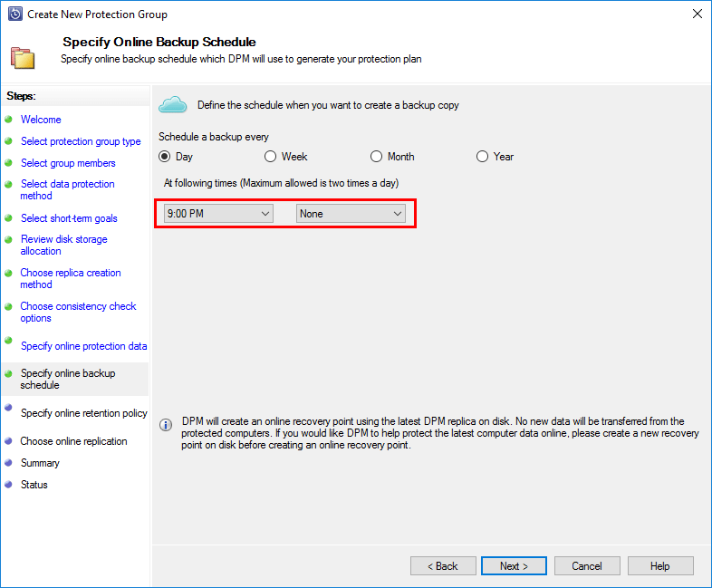Click the cloud backup icon
This screenshot has width=712, height=588.
tap(172, 104)
